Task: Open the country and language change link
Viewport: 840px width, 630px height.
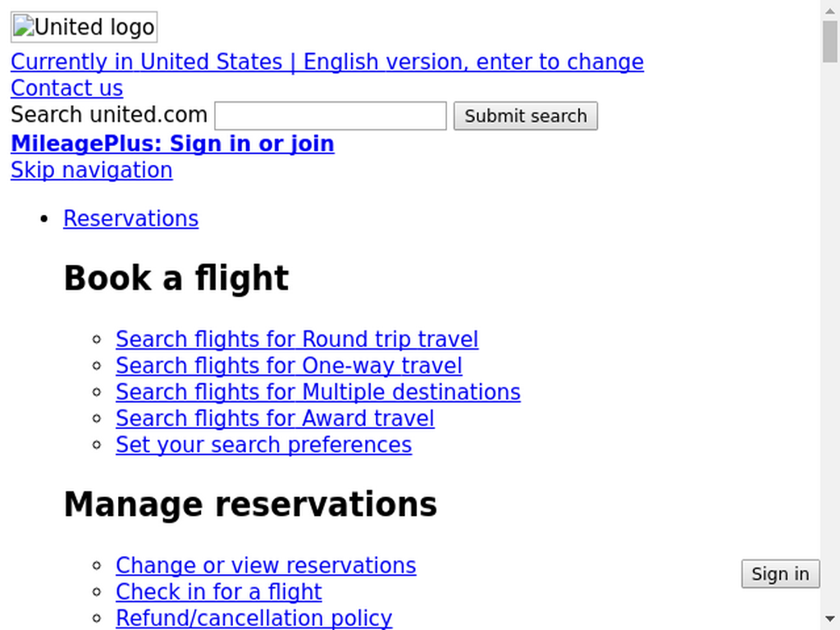Action: click(327, 62)
